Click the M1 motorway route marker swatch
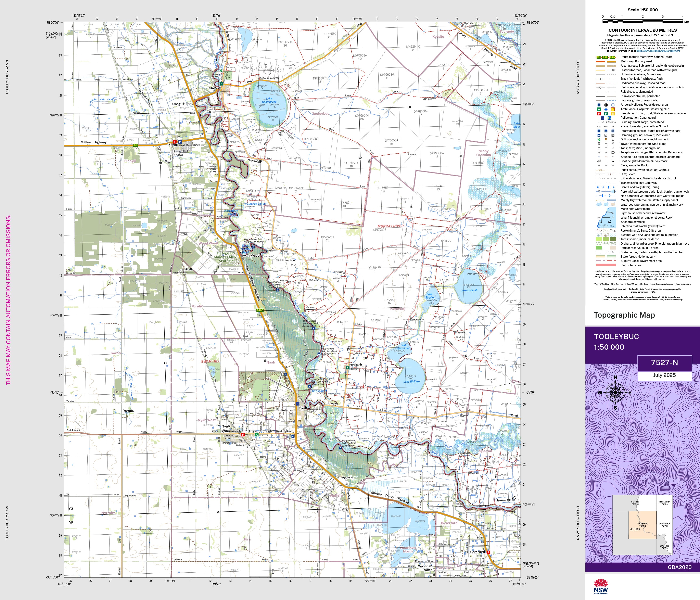 click(599, 57)
